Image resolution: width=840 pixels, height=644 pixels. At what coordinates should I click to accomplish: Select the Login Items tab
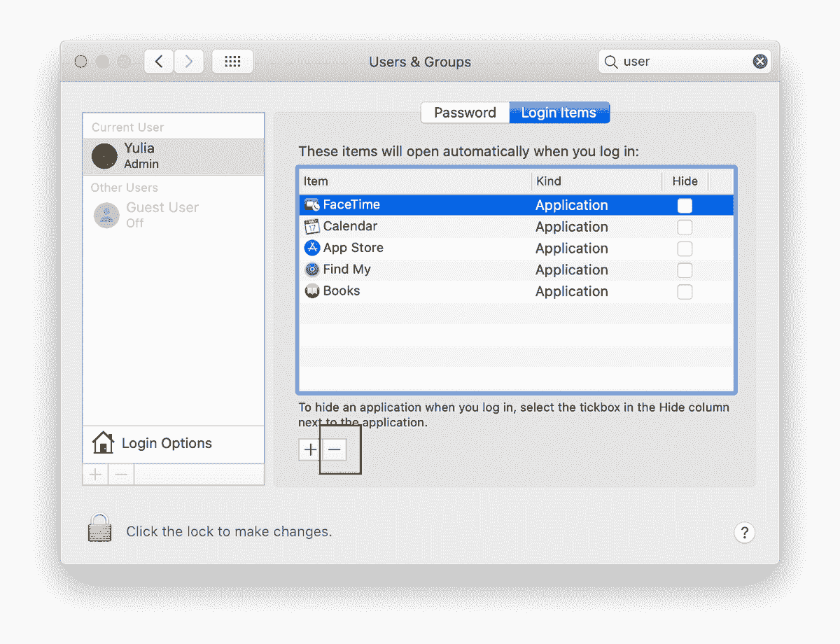click(559, 112)
